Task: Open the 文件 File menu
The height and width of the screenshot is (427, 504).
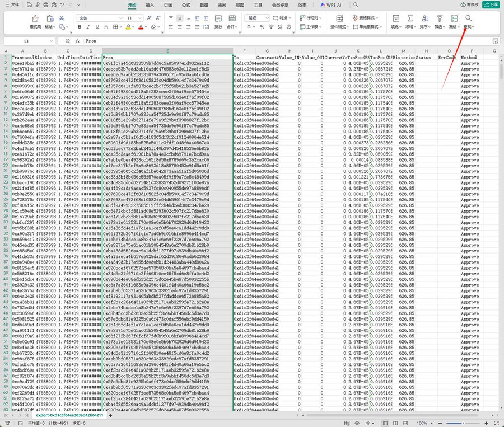Action: coord(12,5)
